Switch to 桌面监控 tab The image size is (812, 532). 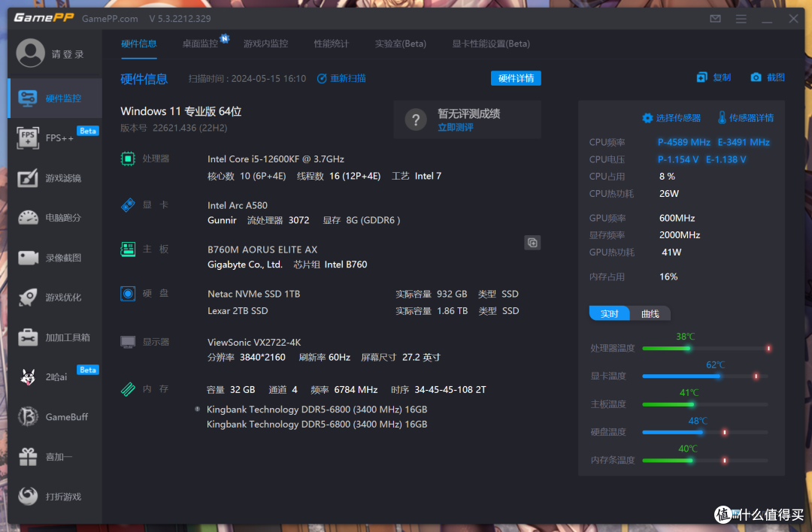201,44
